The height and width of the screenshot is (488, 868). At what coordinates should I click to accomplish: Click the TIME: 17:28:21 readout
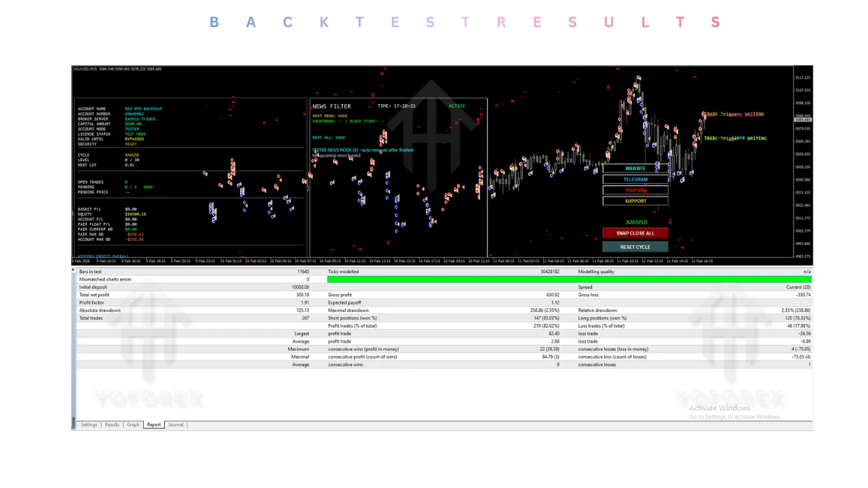click(x=397, y=106)
